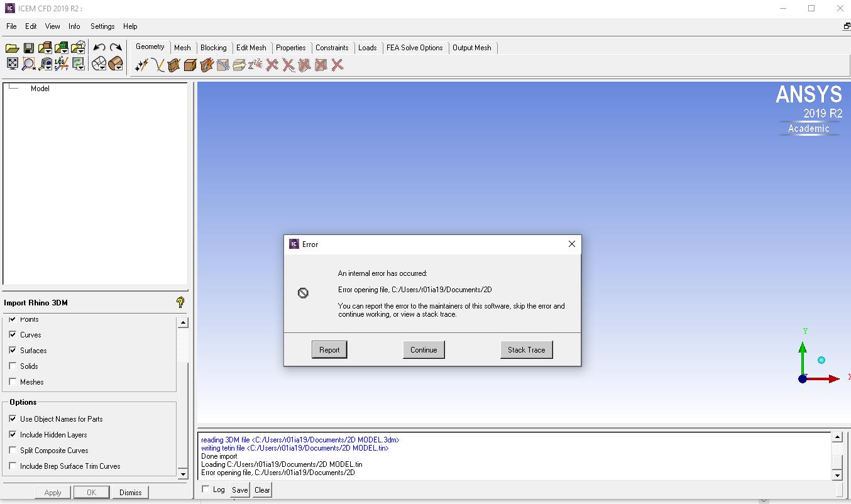Select the Create Body tool
This screenshot has height=504, width=851.
[x=190, y=65]
